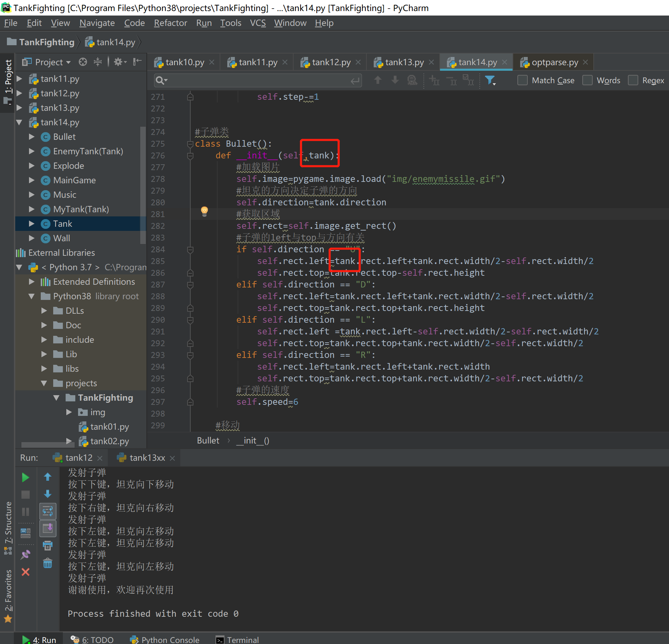This screenshot has height=644, width=669.
Task: Open search history magnifier dropdown
Action: pyautogui.click(x=161, y=80)
